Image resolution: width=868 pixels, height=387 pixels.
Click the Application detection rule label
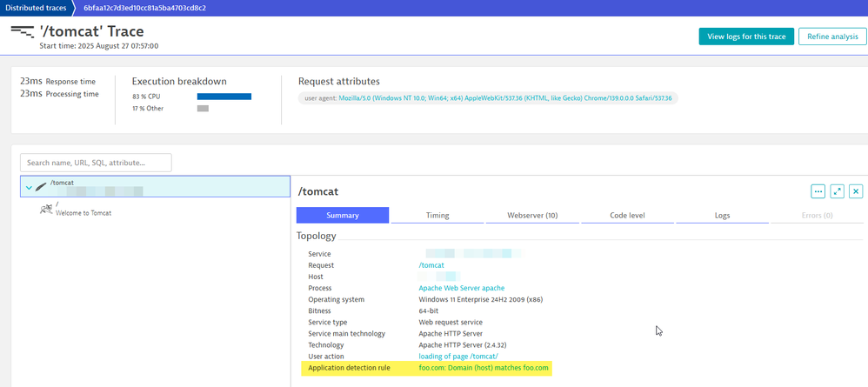pyautogui.click(x=350, y=368)
